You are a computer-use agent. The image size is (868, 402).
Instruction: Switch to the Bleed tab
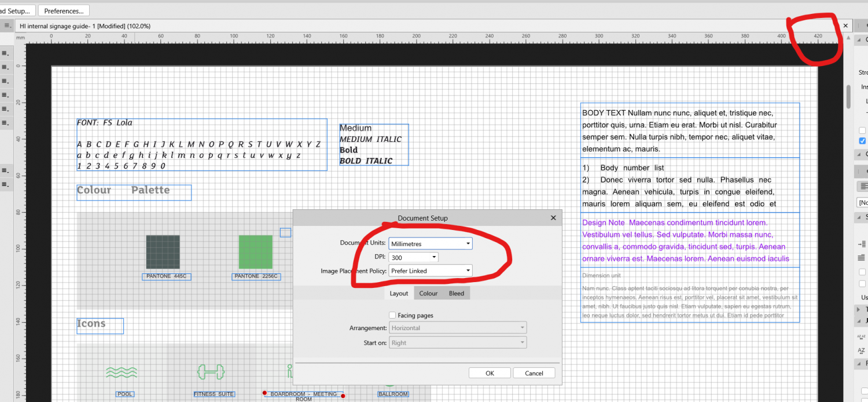457,294
